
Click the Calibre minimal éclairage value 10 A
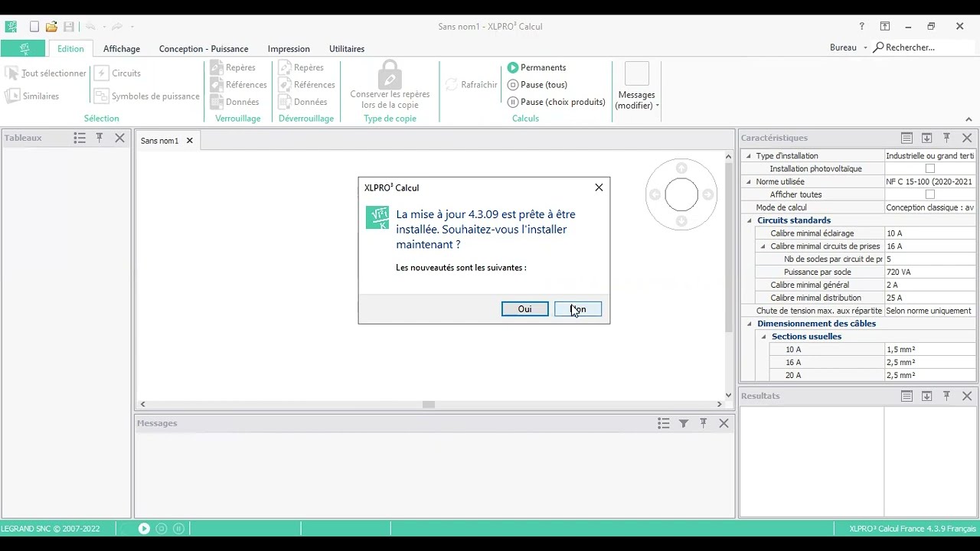[x=929, y=233]
